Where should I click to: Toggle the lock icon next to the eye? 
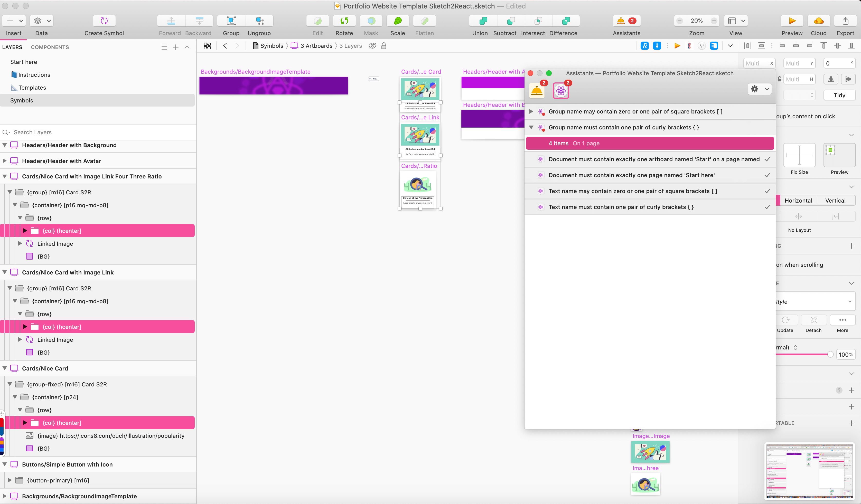[x=384, y=45]
